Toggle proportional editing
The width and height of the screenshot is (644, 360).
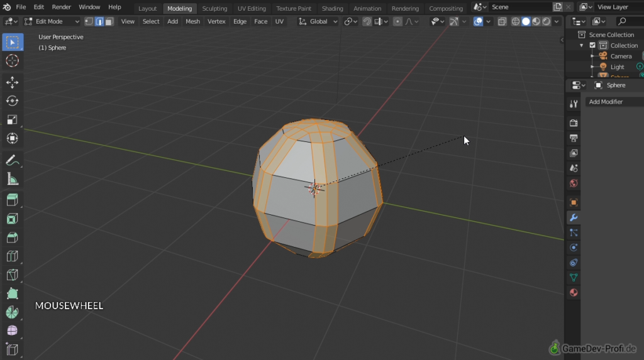click(397, 21)
